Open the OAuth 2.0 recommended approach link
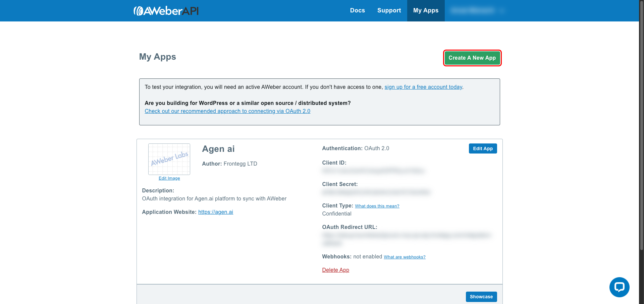Screen dimensions: 644x304 227,111
